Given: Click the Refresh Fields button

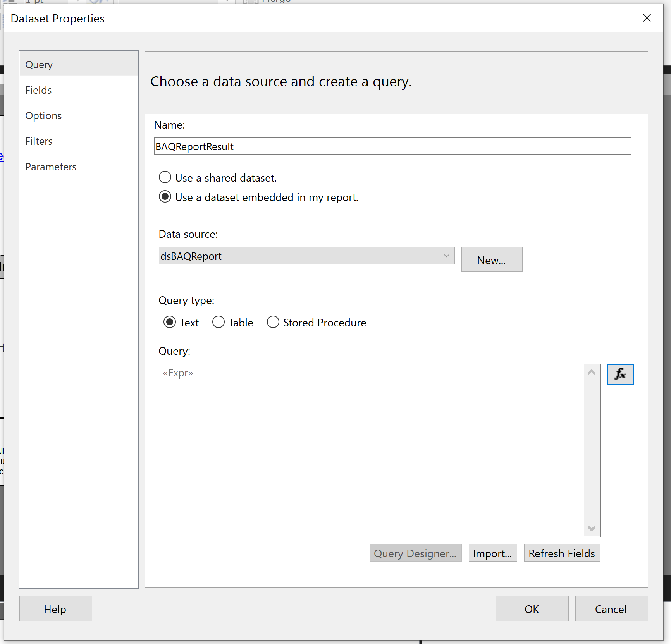Looking at the screenshot, I should click(562, 553).
